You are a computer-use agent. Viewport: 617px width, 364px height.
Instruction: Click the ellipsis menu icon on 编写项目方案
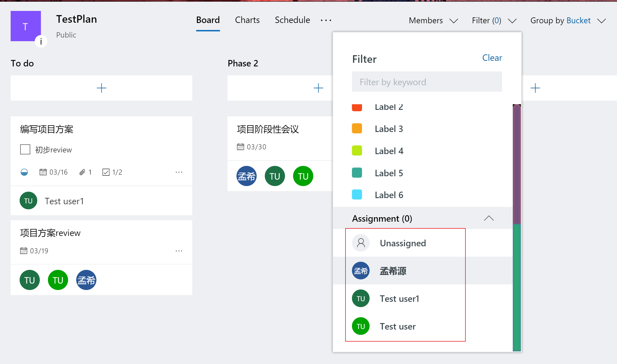pyautogui.click(x=178, y=172)
